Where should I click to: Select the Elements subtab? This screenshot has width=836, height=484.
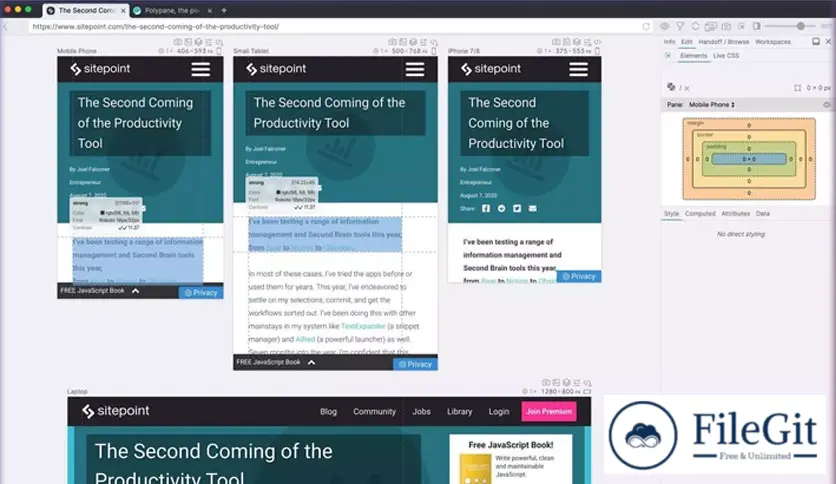693,55
